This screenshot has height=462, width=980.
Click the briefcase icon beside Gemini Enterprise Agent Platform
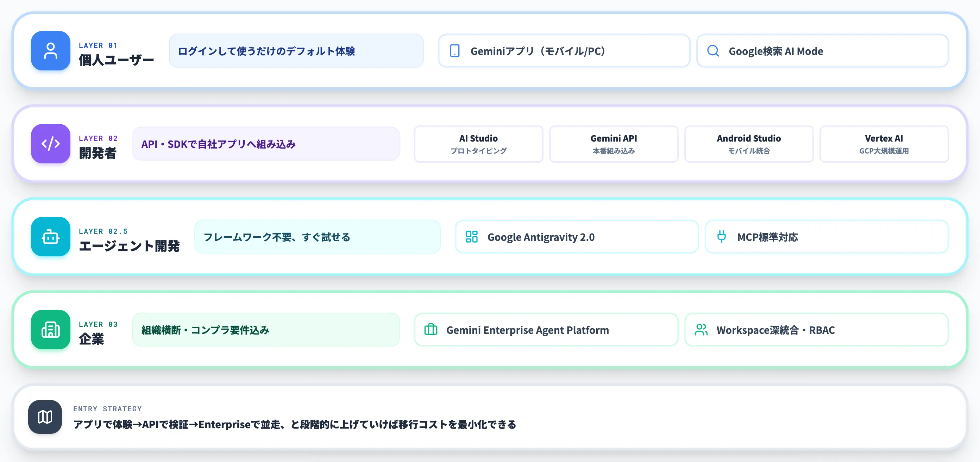(x=431, y=330)
